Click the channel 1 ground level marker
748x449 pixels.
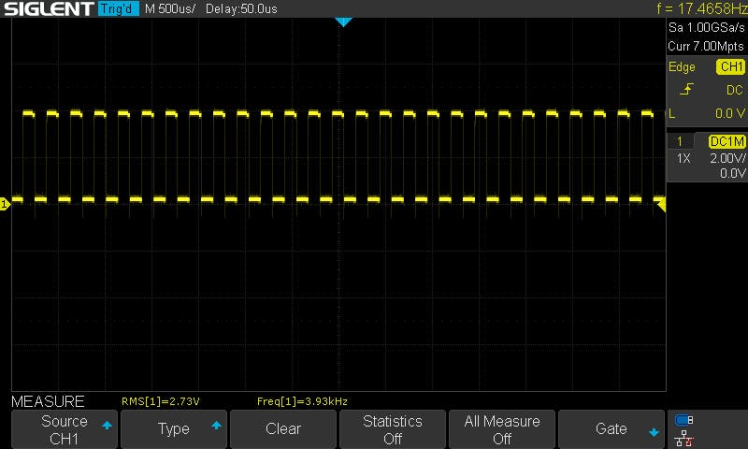[x=5, y=204]
